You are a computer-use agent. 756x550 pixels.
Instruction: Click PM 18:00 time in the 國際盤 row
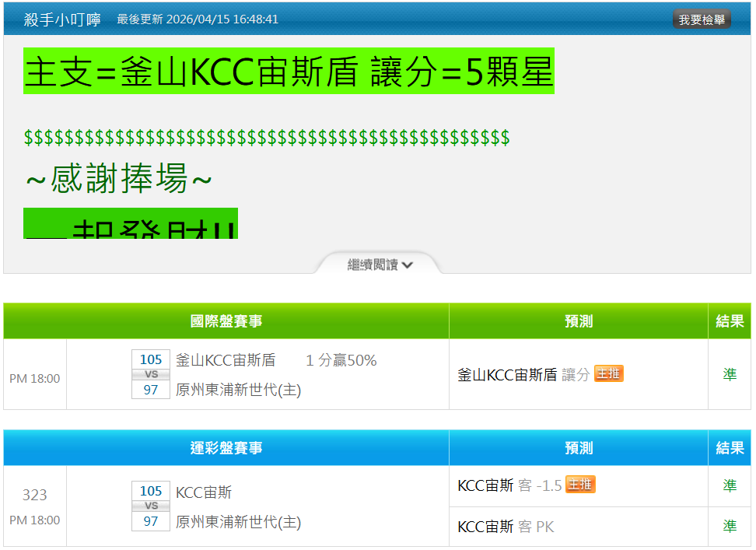(35, 378)
